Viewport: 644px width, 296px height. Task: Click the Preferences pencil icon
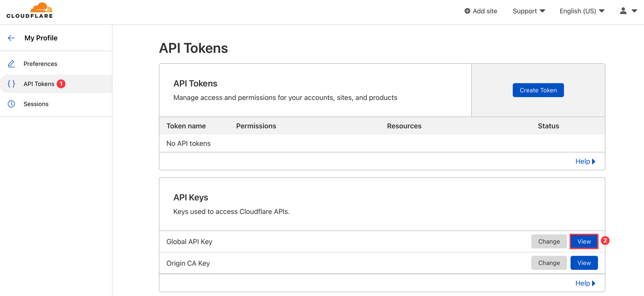[11, 64]
